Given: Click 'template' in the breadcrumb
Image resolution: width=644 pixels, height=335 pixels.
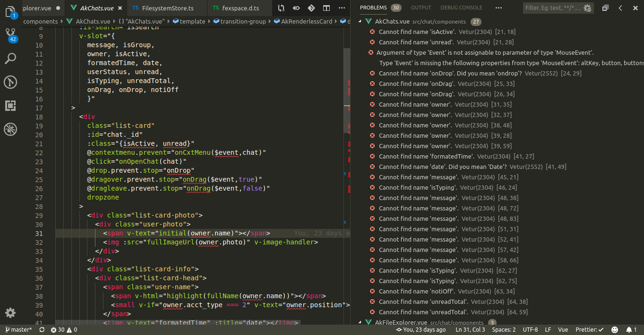Looking at the screenshot, I should [189, 21].
